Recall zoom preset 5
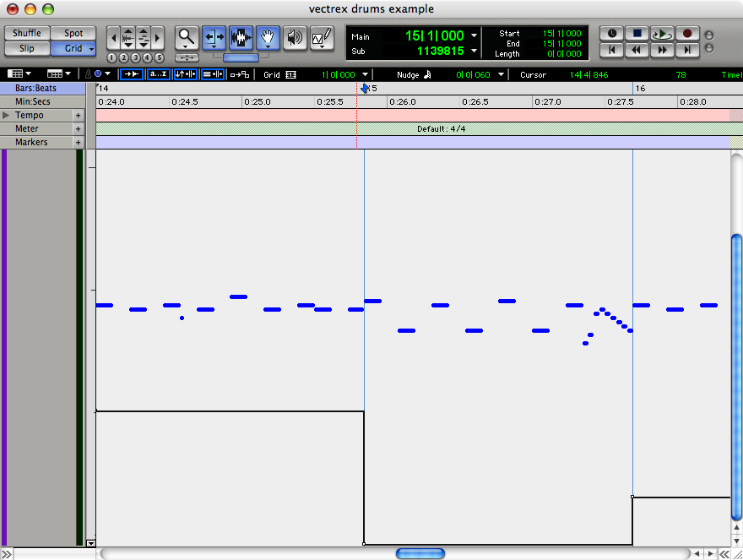Viewport: 743px width, 560px height. click(160, 57)
